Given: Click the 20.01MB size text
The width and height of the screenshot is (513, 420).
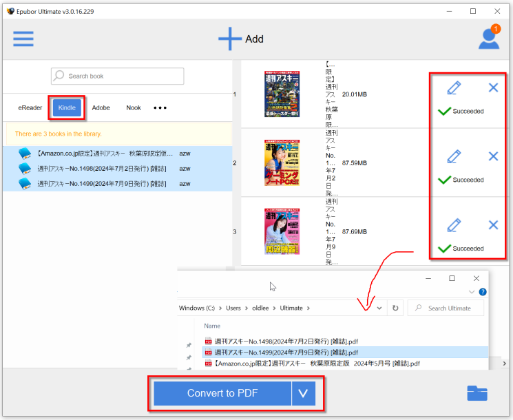Looking at the screenshot, I should (x=355, y=94).
